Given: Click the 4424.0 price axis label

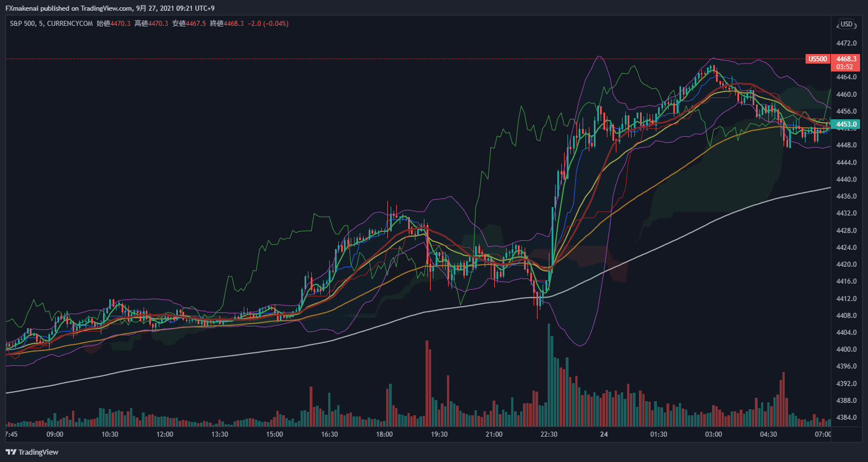Looking at the screenshot, I should click(x=847, y=248).
